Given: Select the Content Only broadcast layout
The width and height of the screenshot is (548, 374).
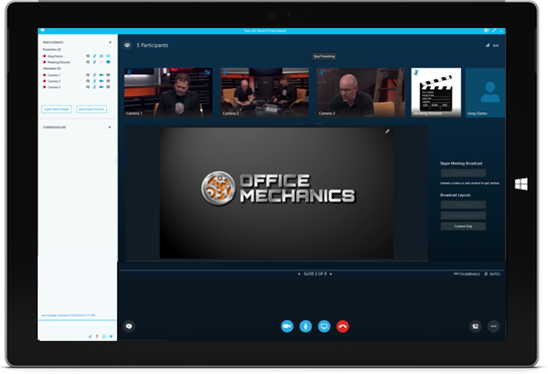Looking at the screenshot, I should click(463, 226).
